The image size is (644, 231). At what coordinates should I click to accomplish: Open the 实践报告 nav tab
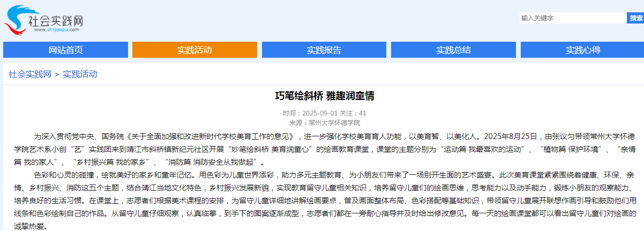(x=324, y=50)
